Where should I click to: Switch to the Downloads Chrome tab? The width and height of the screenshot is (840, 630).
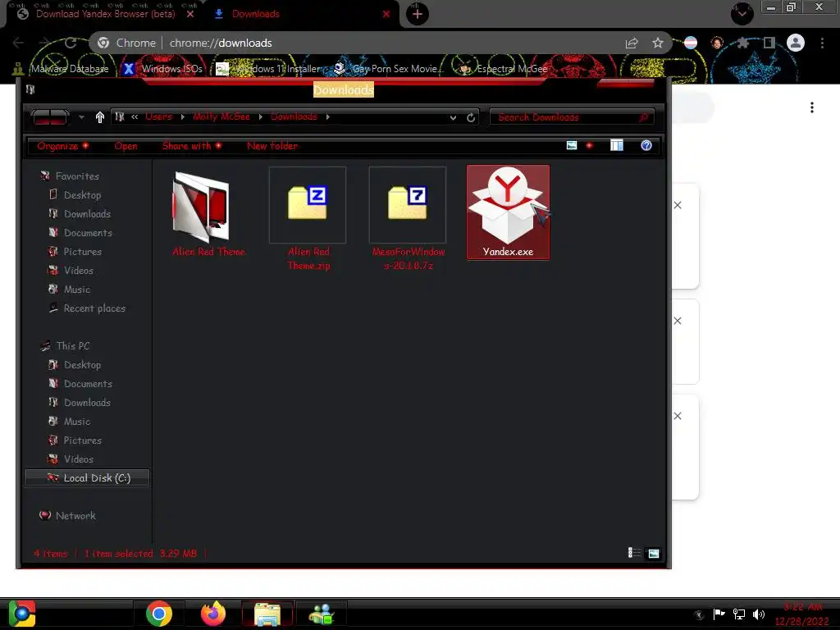tap(255, 14)
